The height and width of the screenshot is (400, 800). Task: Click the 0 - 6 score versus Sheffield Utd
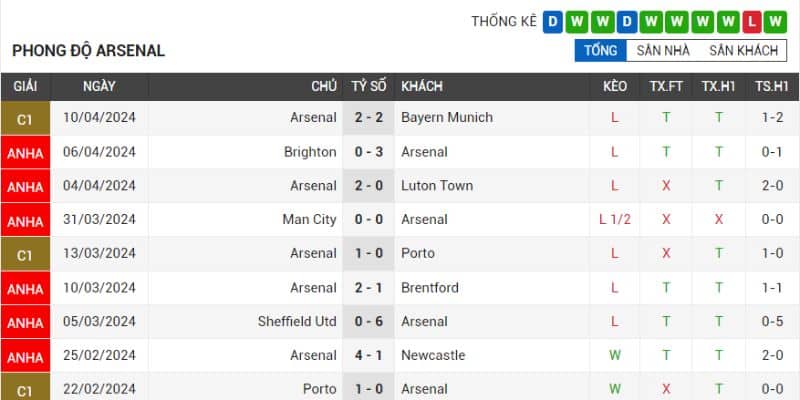(x=369, y=321)
